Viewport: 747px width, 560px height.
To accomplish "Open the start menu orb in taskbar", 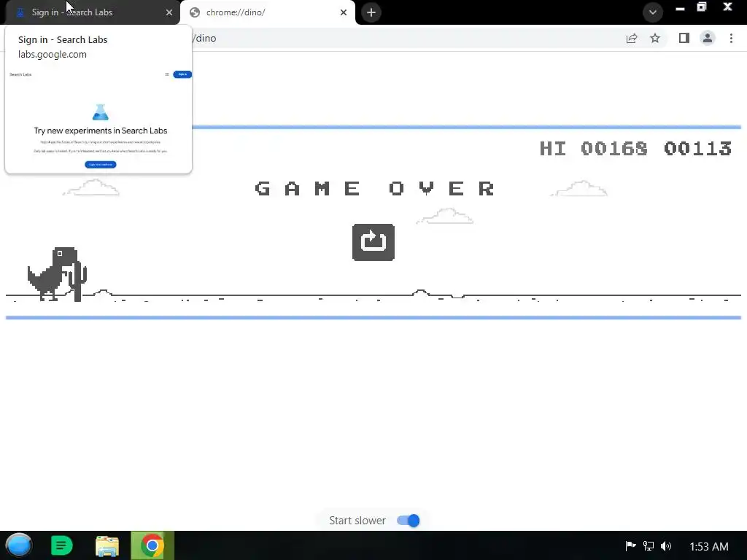I will coord(19,545).
